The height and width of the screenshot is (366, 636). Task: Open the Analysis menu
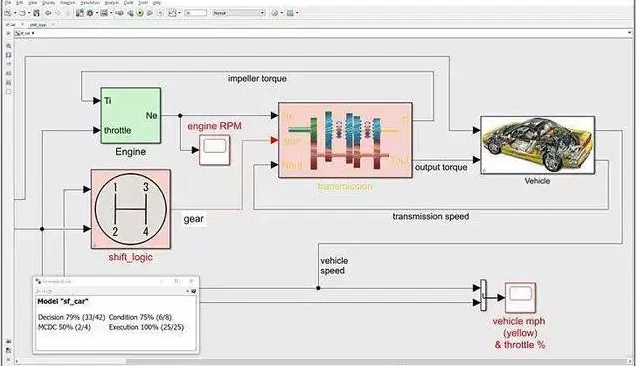[x=112, y=3]
